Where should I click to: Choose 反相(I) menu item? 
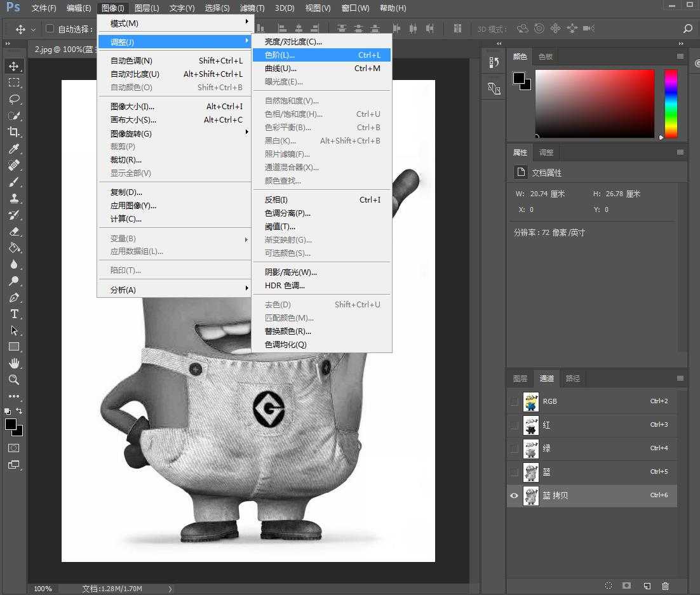point(322,199)
